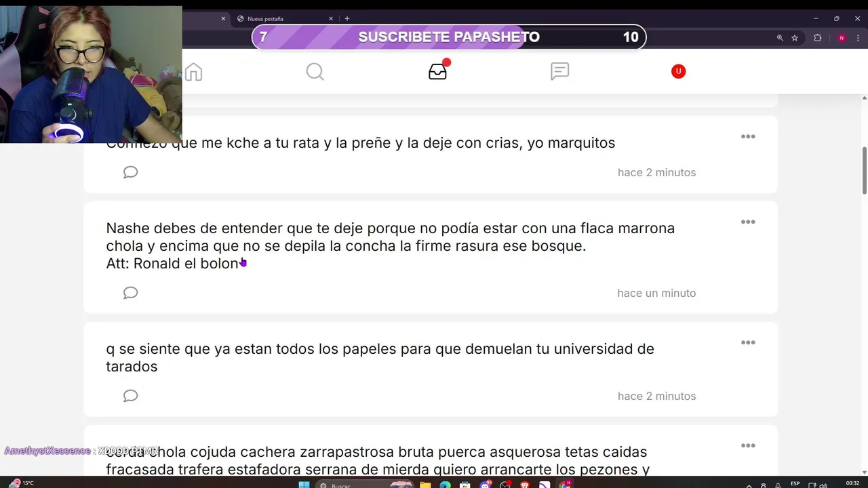
Task: Reply to the 'yo marquitos' message
Action: click(130, 172)
